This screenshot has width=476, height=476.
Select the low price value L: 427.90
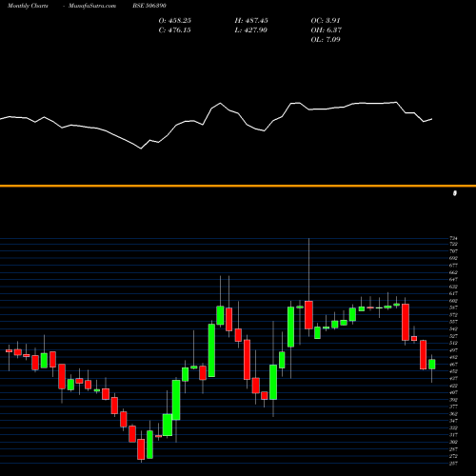point(250,30)
